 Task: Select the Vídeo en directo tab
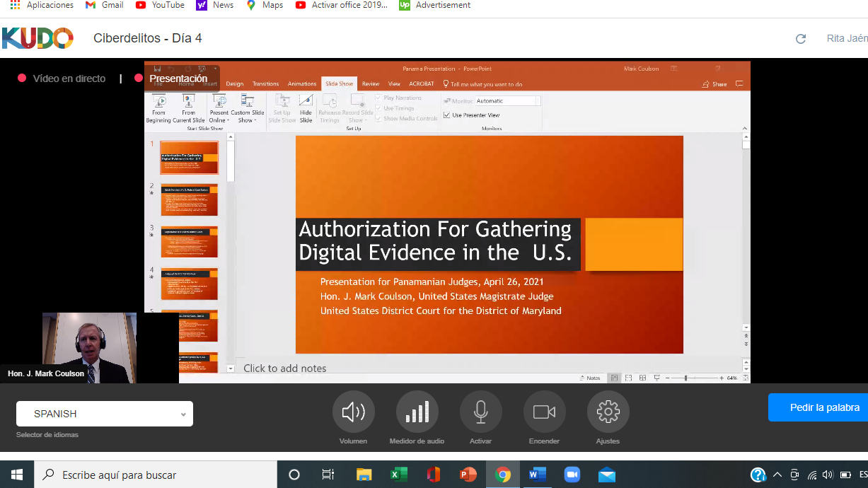pos(62,79)
